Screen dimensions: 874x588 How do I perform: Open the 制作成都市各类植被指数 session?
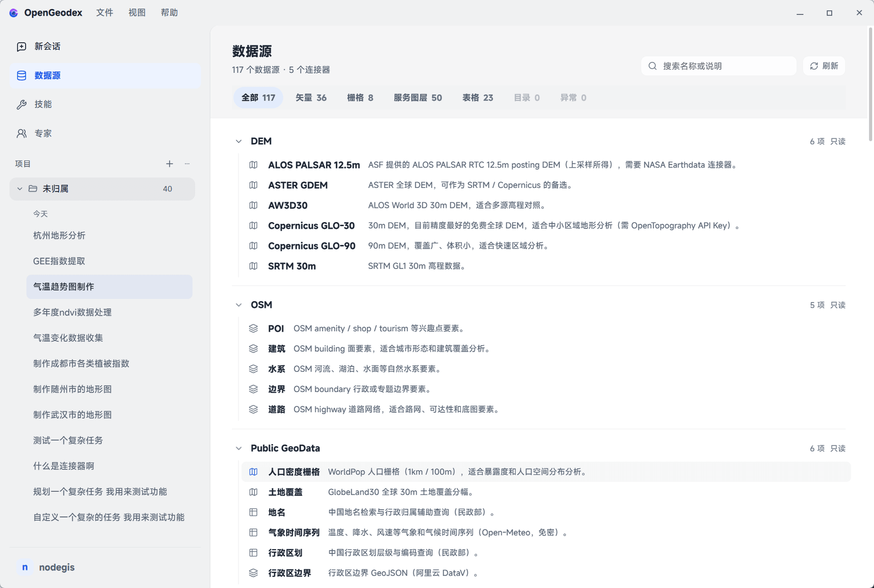(x=109, y=364)
